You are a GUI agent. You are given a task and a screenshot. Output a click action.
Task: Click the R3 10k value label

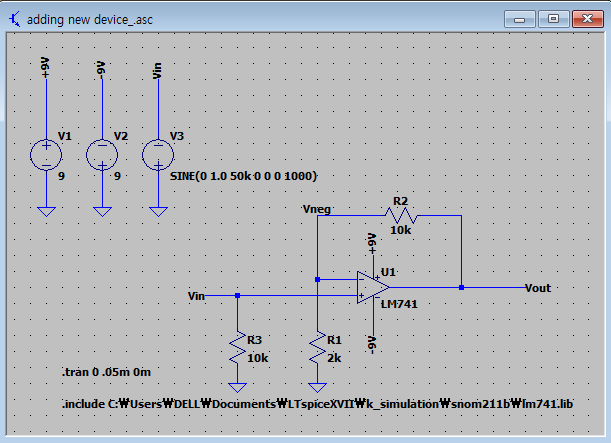click(258, 358)
